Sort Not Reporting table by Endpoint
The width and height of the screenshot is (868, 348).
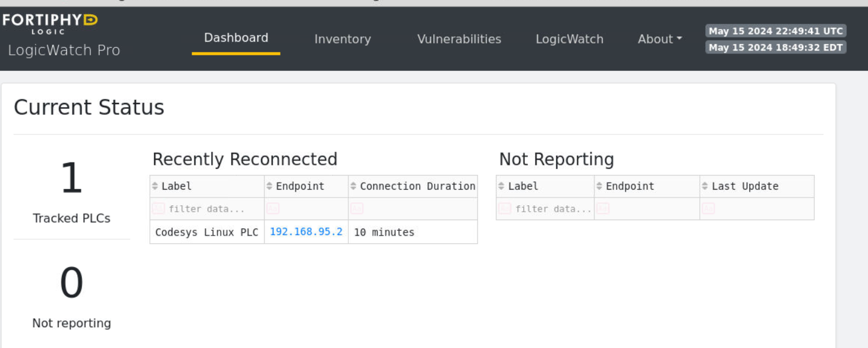pos(630,186)
